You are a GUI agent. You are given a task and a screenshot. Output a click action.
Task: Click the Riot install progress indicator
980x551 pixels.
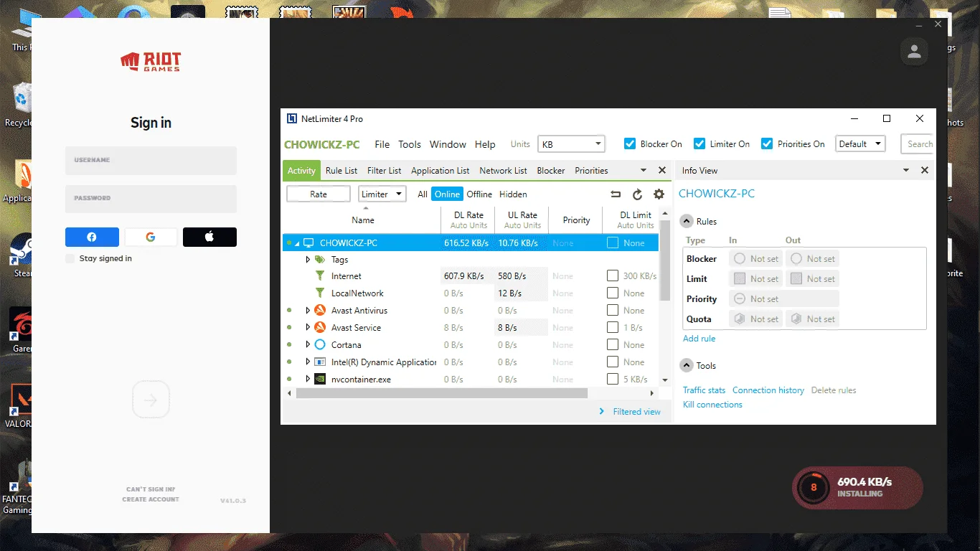pyautogui.click(x=857, y=488)
